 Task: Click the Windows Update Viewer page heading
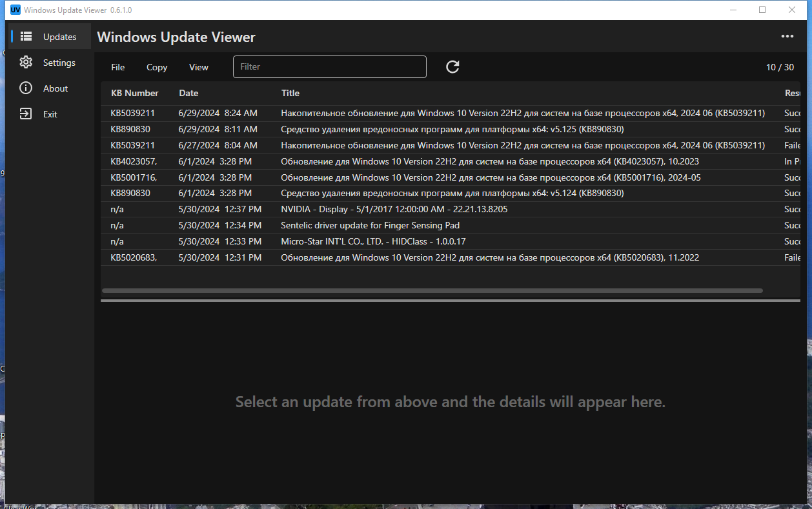[176, 37]
